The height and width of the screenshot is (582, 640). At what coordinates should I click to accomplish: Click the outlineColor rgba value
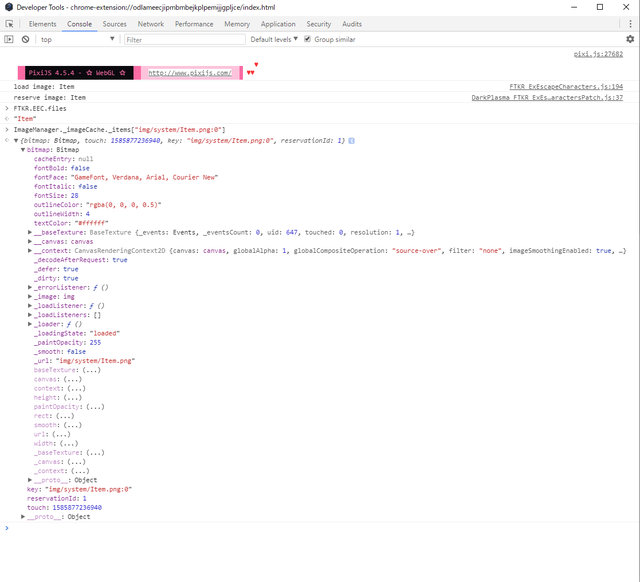(124, 205)
